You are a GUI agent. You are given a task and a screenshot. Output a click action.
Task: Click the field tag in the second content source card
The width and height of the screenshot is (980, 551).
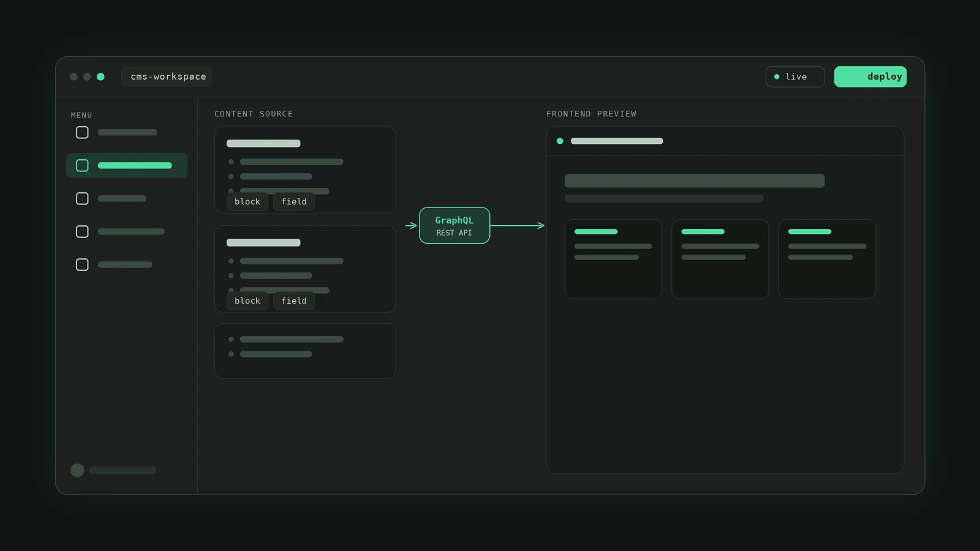coord(294,301)
